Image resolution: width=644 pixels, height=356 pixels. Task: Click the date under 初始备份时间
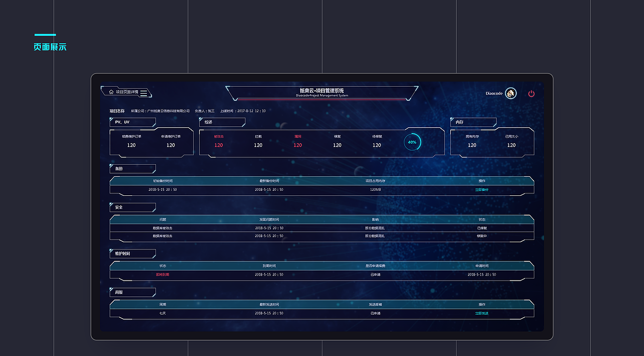pyautogui.click(x=163, y=190)
